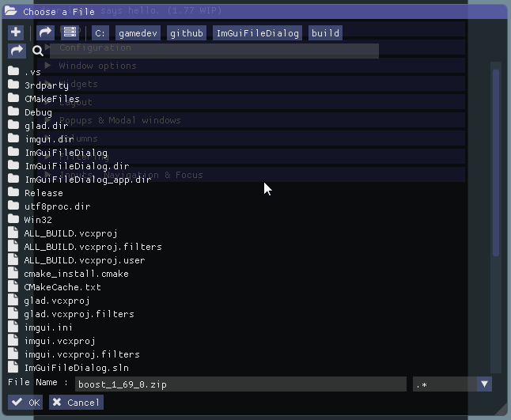This screenshot has width=511, height=420.
Task: Click the folder icon beside Debug
Action: pos(13,112)
